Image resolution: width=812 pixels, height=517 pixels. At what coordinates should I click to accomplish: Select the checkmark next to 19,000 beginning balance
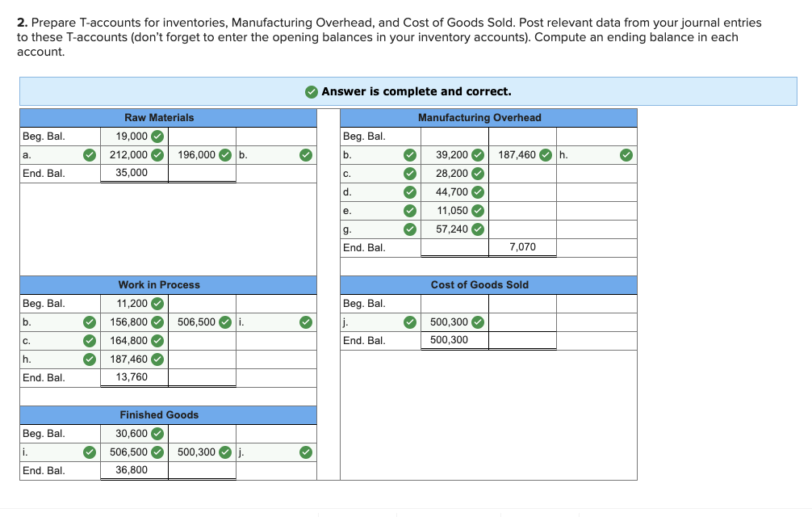pyautogui.click(x=159, y=136)
